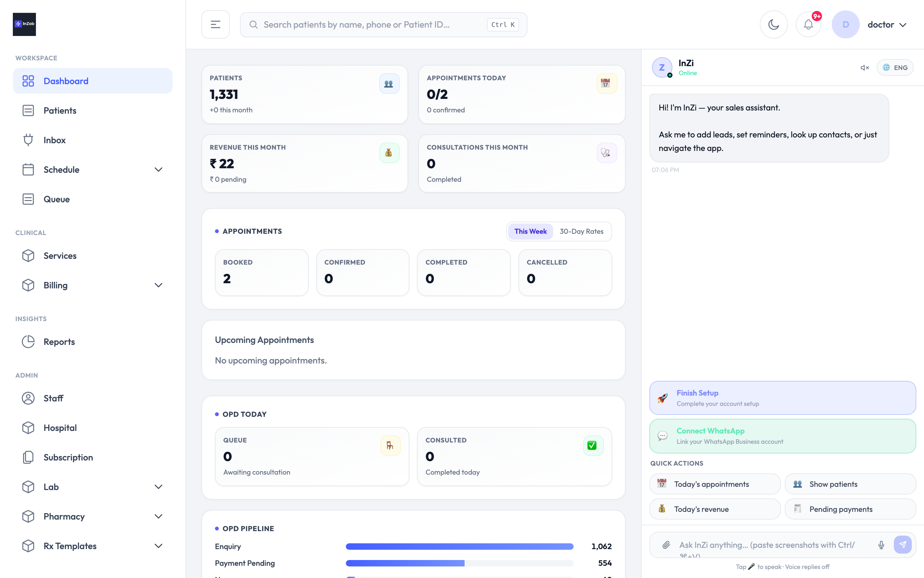Click the Pharmacy cube icon
This screenshot has width=924, height=578.
28,516
